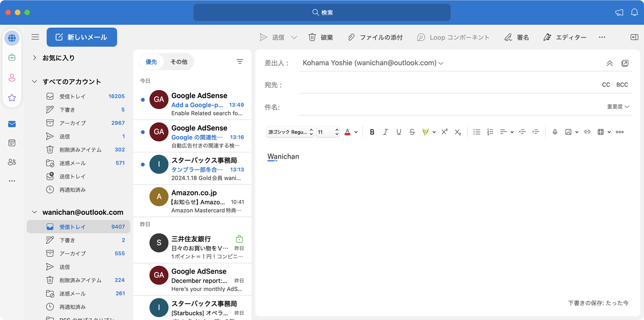Toggle superscript formatting
Image resolution: width=644 pixels, height=320 pixels.
444,132
